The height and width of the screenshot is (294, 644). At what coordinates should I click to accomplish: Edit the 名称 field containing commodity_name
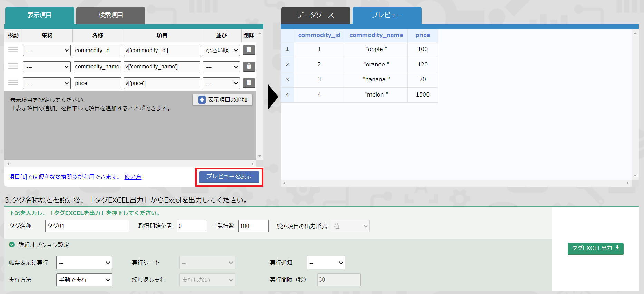point(97,67)
